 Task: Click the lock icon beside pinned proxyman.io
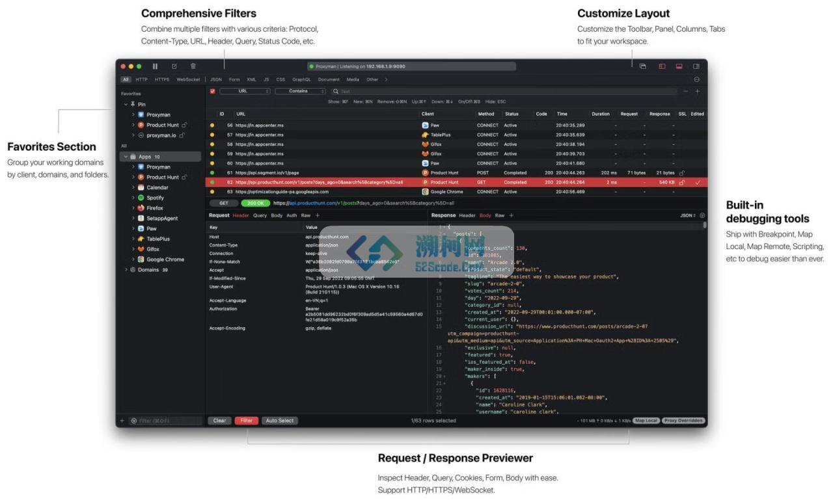(x=182, y=135)
